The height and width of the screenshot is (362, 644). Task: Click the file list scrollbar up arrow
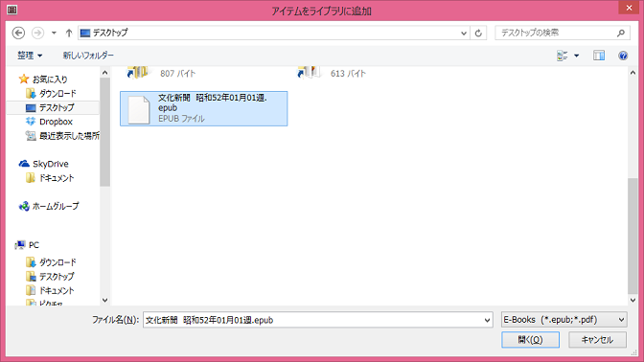click(x=632, y=73)
